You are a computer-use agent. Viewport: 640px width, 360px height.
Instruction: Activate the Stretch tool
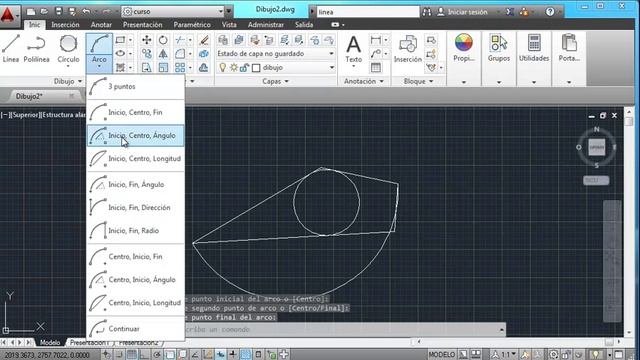(x=147, y=67)
